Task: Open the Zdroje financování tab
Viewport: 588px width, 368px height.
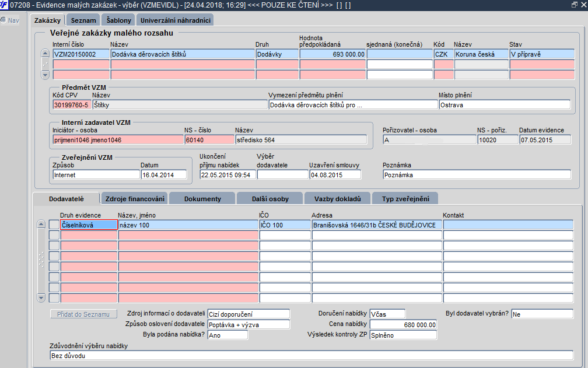Action: click(x=135, y=199)
